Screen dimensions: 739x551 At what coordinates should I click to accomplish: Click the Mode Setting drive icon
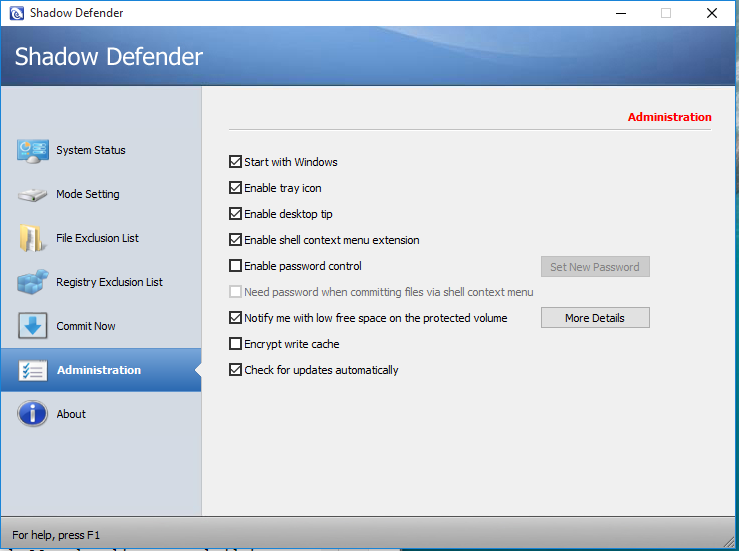[33, 195]
